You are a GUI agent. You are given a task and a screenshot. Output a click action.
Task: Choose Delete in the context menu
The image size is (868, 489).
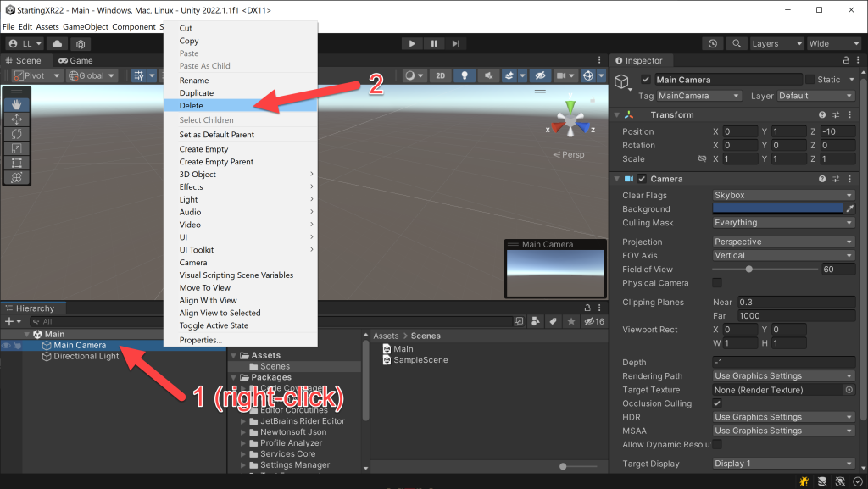tap(241, 106)
